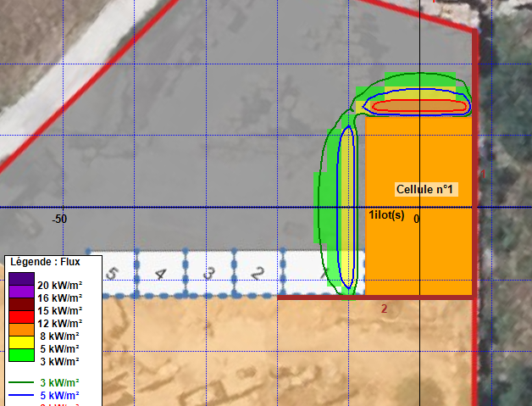Choose the orange legend swatch
The width and height of the screenshot is (532, 406).
(x=22, y=330)
